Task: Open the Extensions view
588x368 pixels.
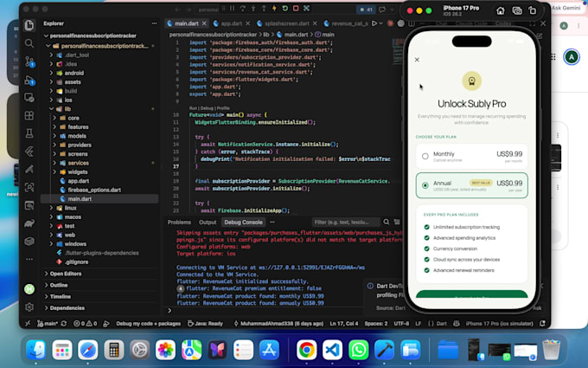Action: 29,115
